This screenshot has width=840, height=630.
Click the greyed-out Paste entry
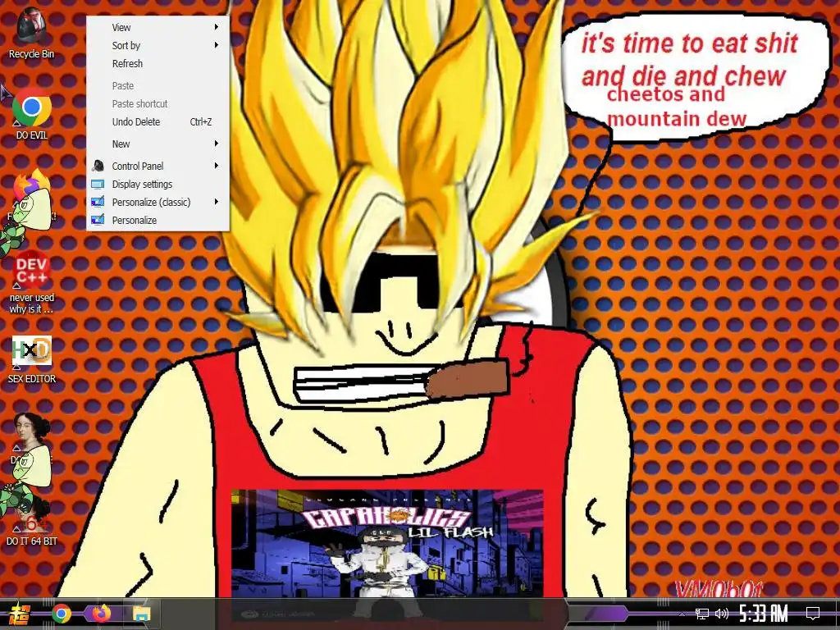pos(158,85)
